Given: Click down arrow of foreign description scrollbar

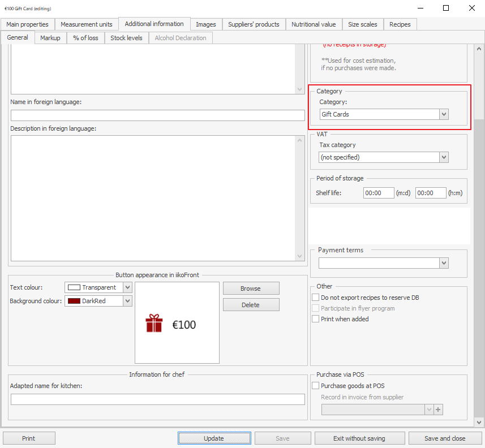Looking at the screenshot, I should (300, 256).
